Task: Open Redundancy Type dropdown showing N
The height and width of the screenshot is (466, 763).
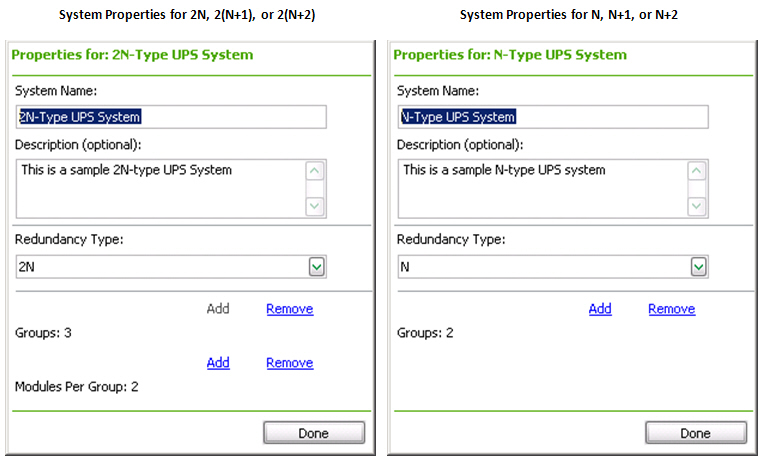Action: pyautogui.click(x=553, y=267)
